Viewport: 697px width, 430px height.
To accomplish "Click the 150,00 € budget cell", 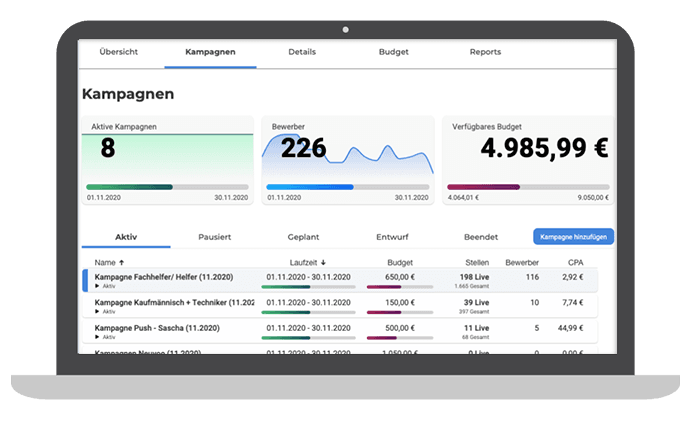I will point(400,302).
